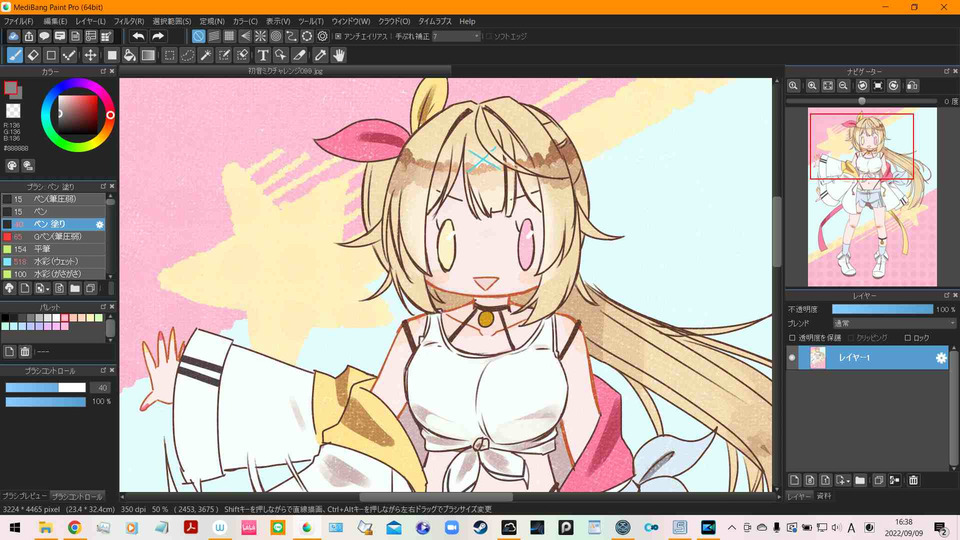Screen dimensions: 960x540
Task: Switch to 資料 tab
Action: 824,496
